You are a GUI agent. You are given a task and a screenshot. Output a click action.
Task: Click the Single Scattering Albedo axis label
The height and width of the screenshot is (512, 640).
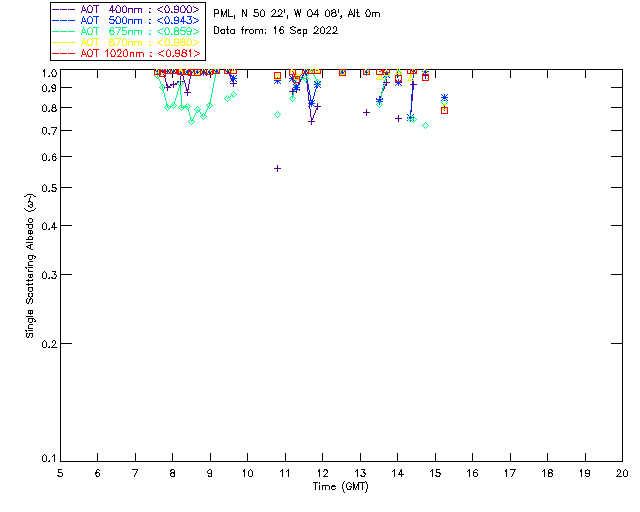tap(30, 266)
